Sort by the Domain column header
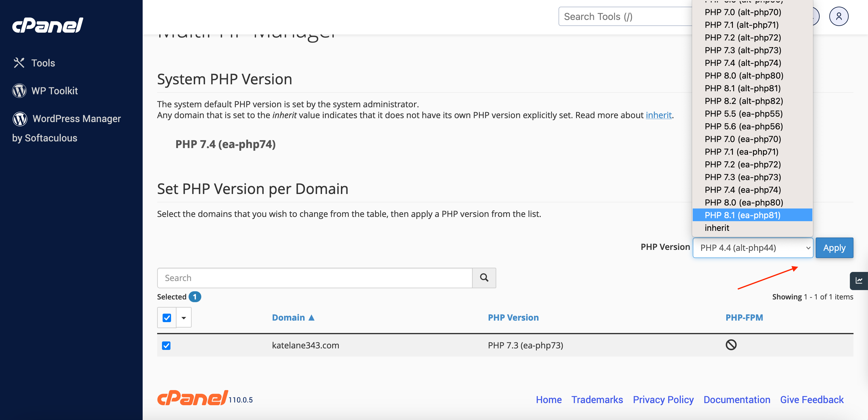The height and width of the screenshot is (420, 868). [288, 318]
